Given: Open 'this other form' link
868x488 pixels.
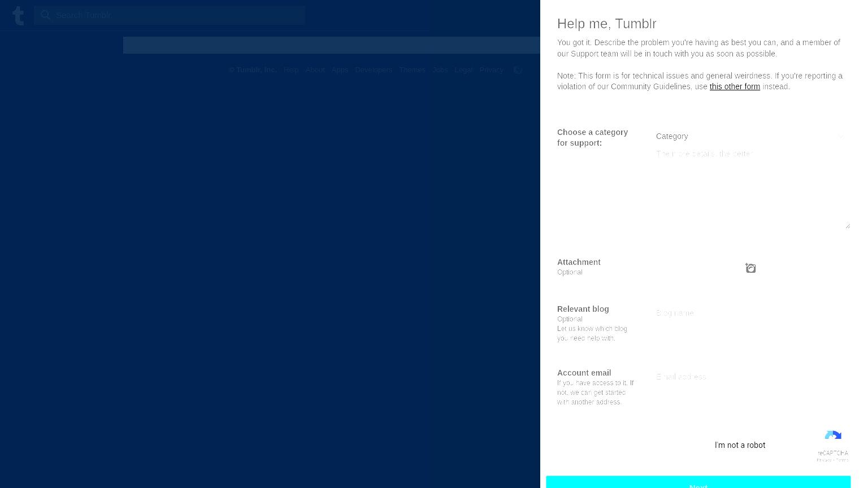Looking at the screenshot, I should coord(735,86).
